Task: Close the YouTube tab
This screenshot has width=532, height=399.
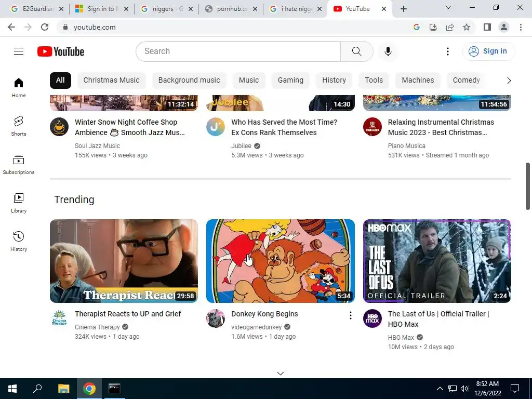Action: (384, 9)
